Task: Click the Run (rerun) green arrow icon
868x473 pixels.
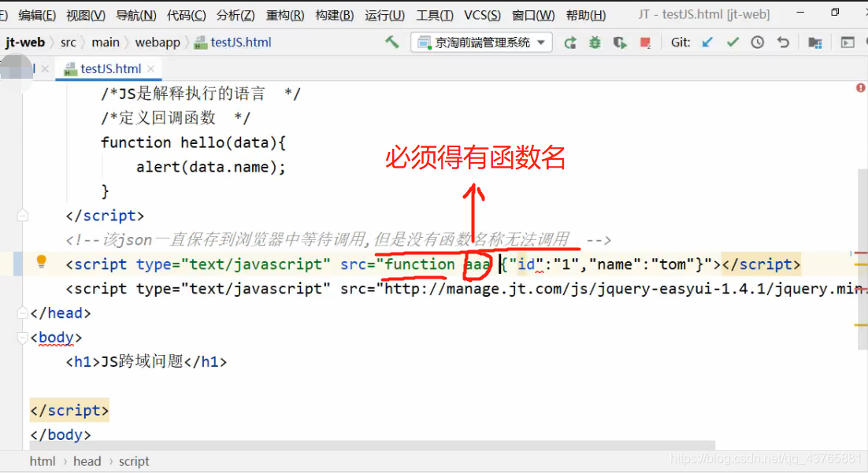Action: coord(569,42)
